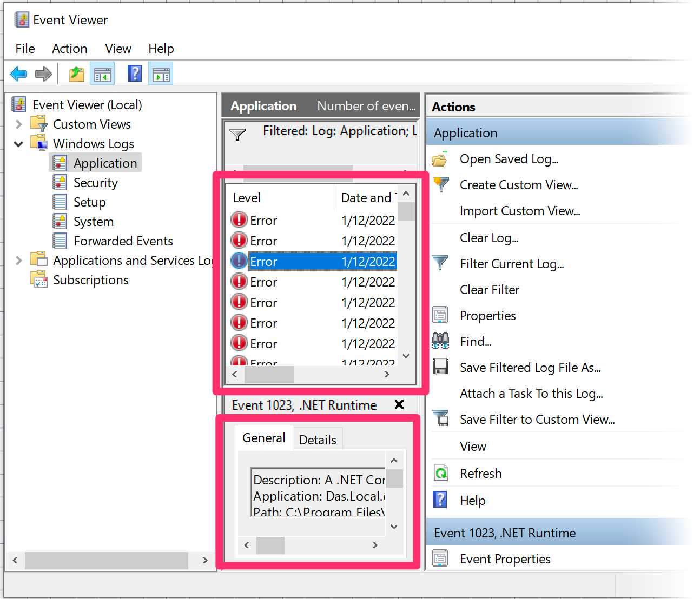Click the Custom Views folder icon
The height and width of the screenshot is (599, 700).
39,124
